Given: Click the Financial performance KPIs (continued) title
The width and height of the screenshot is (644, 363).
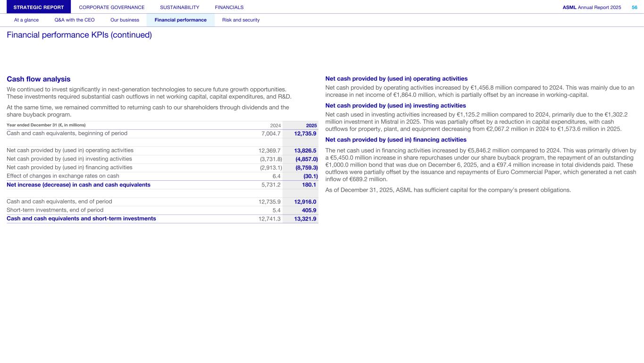Looking at the screenshot, I should [x=79, y=35].
